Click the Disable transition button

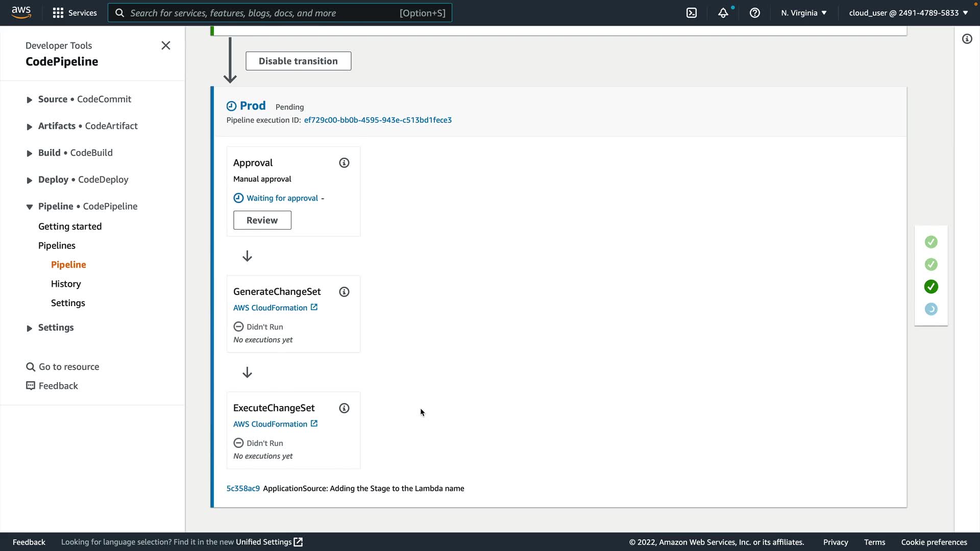pos(298,61)
